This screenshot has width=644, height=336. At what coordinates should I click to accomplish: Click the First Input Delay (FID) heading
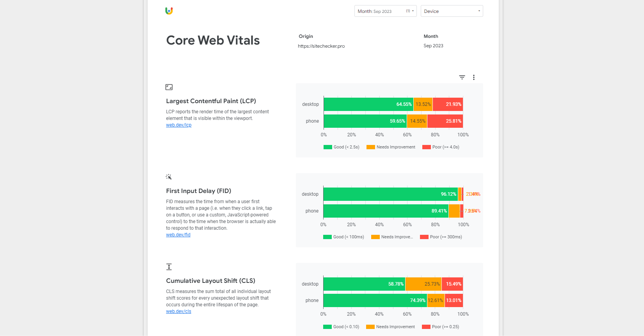point(199,191)
